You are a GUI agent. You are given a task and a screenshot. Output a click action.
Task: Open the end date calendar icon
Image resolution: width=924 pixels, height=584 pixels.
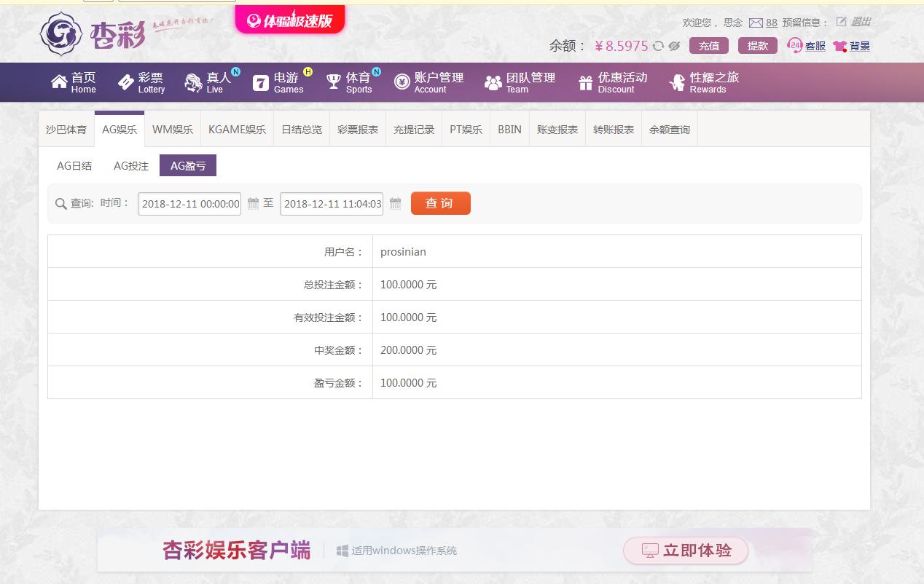coord(395,203)
